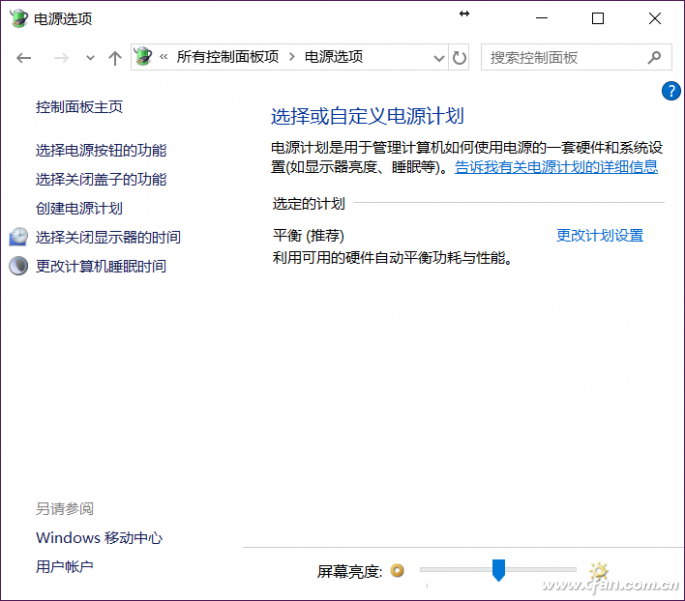Click the chevron after 所有控制面板项
This screenshot has width=685, height=601.
[292, 57]
